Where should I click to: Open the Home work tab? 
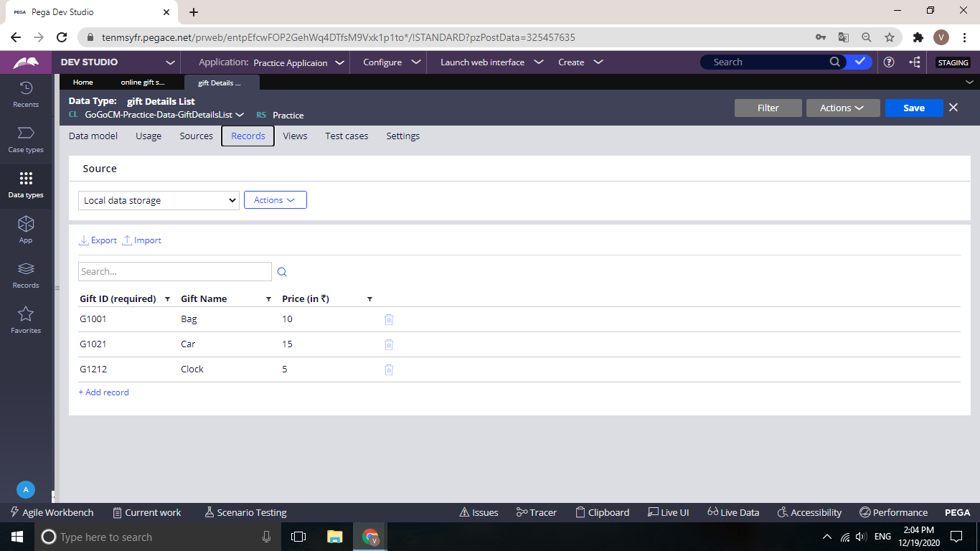pyautogui.click(x=83, y=83)
